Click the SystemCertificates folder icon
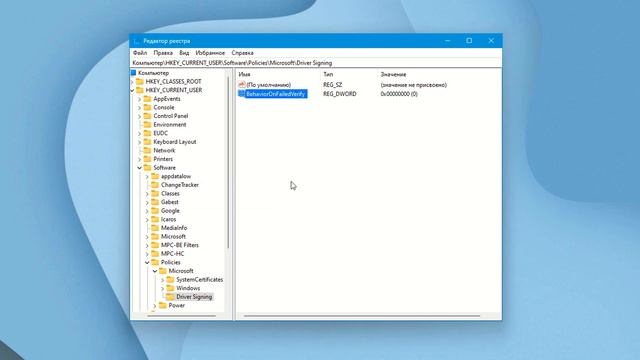 pyautogui.click(x=171, y=280)
